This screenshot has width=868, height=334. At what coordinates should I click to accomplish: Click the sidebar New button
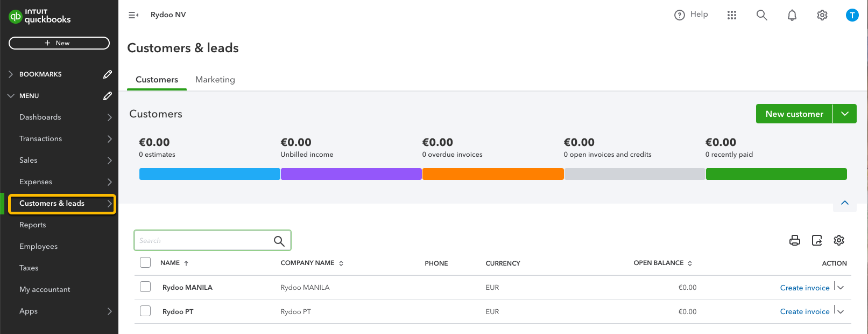point(59,43)
